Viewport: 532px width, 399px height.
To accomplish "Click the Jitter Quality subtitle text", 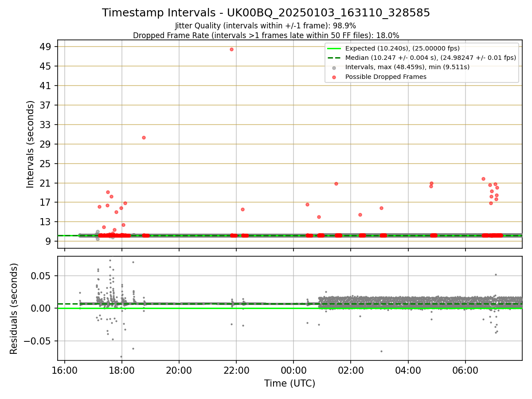I will (x=266, y=26).
